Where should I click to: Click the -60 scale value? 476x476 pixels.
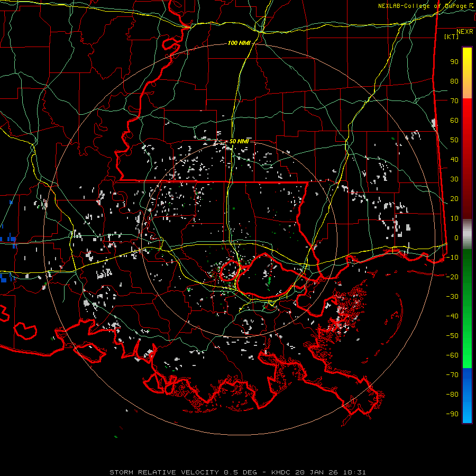coord(452,355)
